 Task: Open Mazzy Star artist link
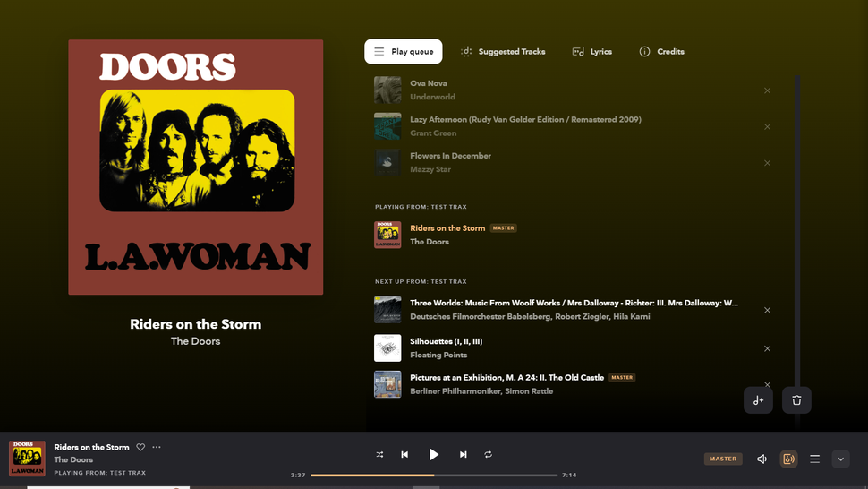point(430,169)
